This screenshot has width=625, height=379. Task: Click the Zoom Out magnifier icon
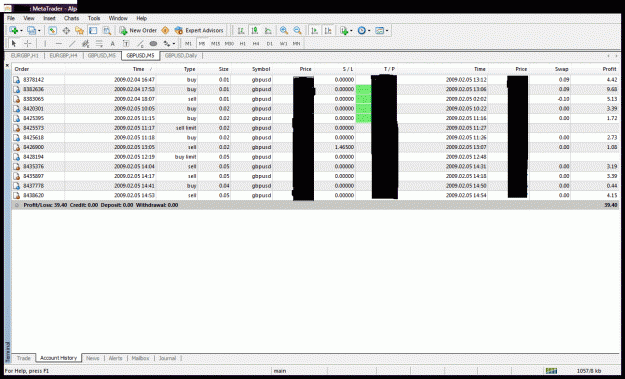pyautogui.click(x=297, y=30)
